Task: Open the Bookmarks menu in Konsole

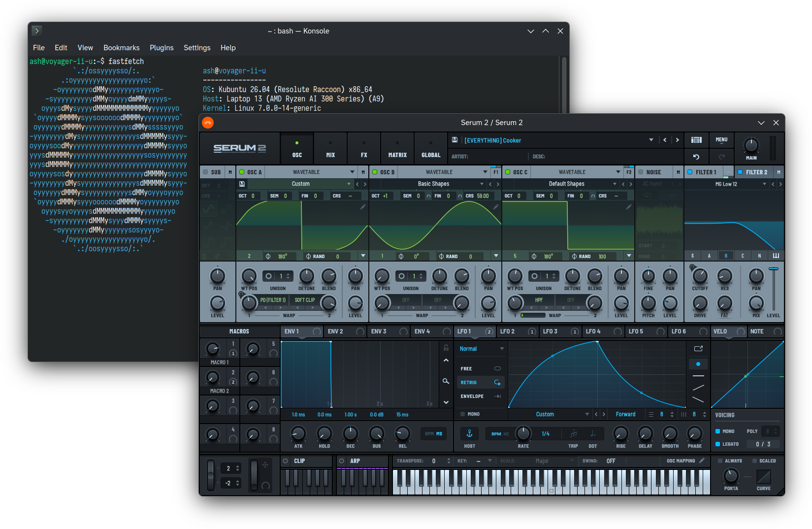Action: 121,48
